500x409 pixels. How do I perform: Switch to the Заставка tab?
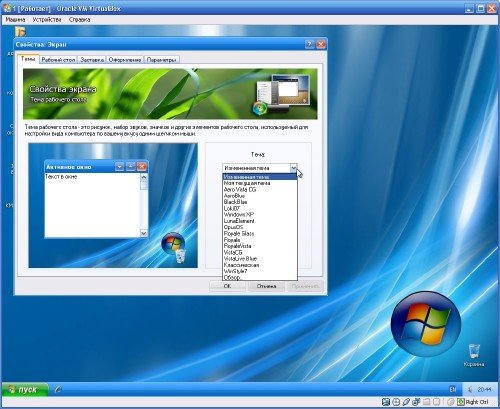point(92,60)
